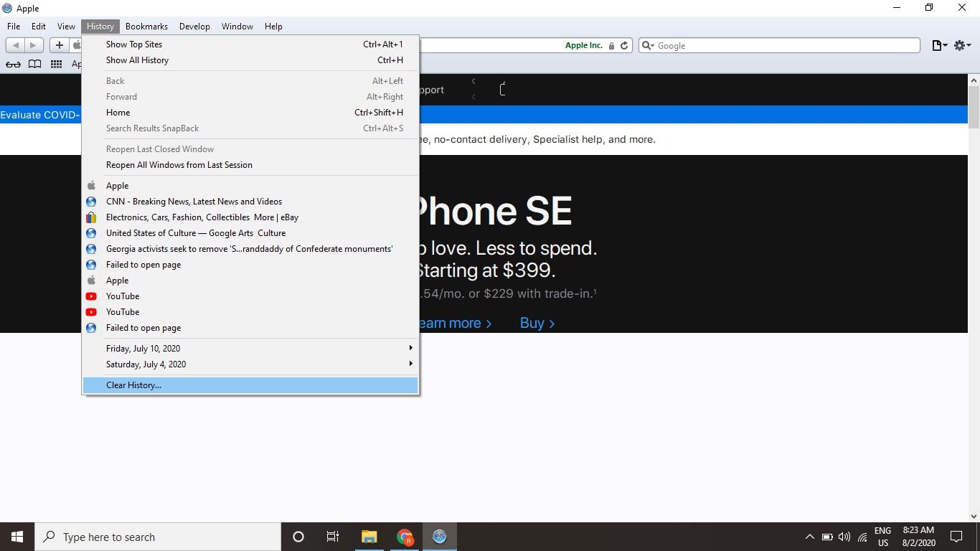
Task: Click the Apple Inc. certificate label
Action: 584,45
